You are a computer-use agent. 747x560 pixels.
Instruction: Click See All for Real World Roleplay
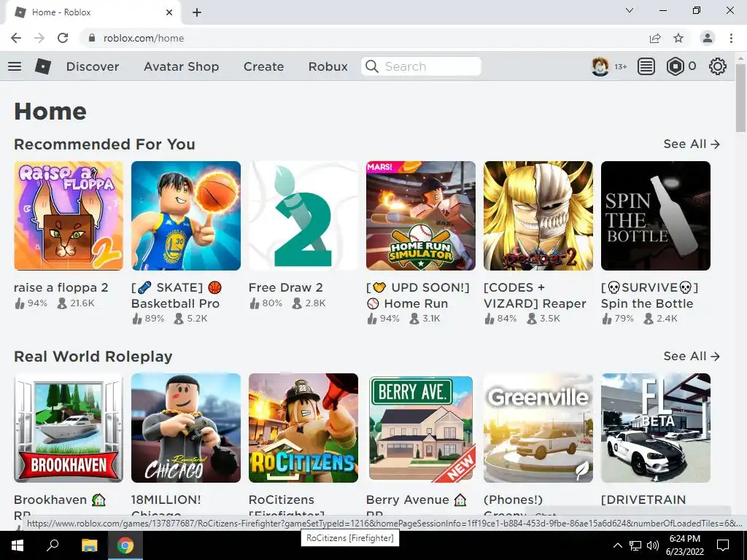click(x=692, y=356)
